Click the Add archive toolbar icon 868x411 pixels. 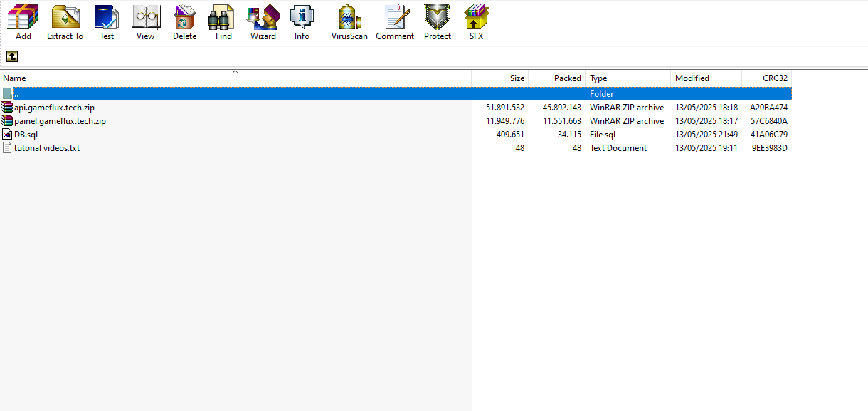coord(23,21)
